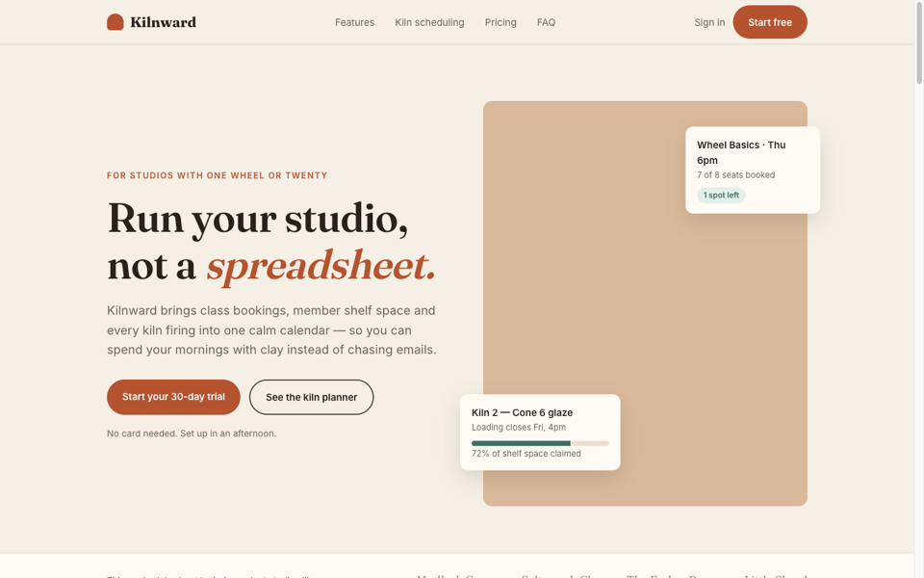Click '72% of shelf space claimed' label
Viewport: 924px width, 578px height.
tap(526, 454)
